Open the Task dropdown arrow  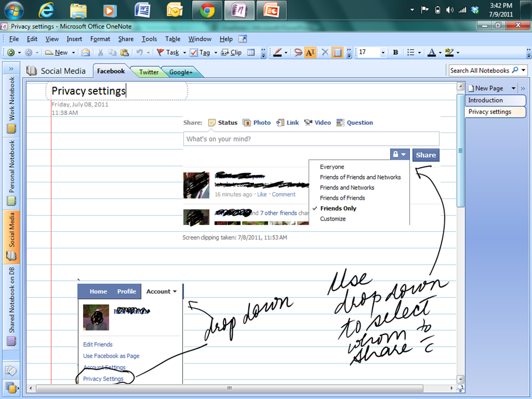(x=185, y=53)
